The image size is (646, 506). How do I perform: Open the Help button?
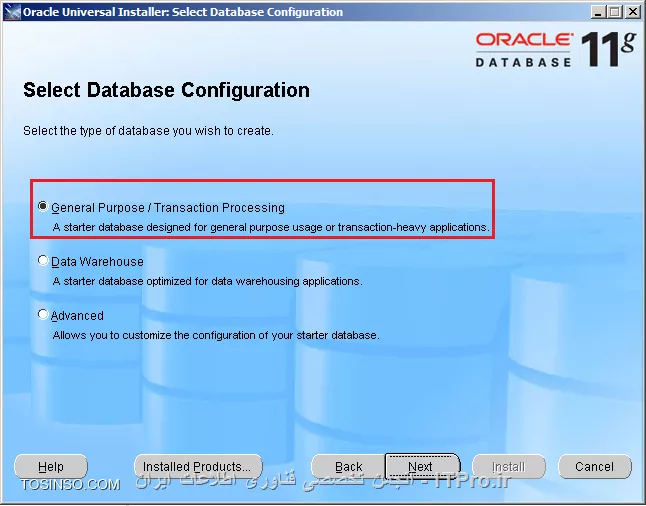tap(51, 466)
